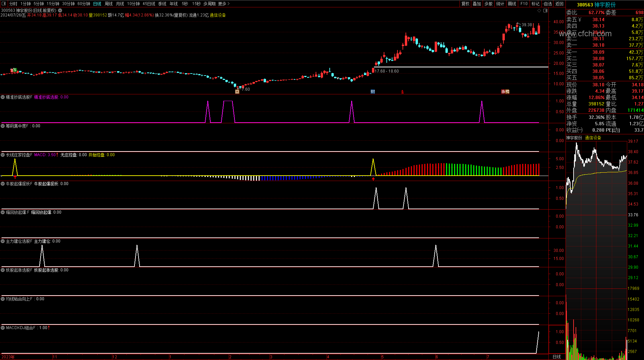Switch to the 30分钟 period tab
The height and width of the screenshot is (360, 644).
68,4
